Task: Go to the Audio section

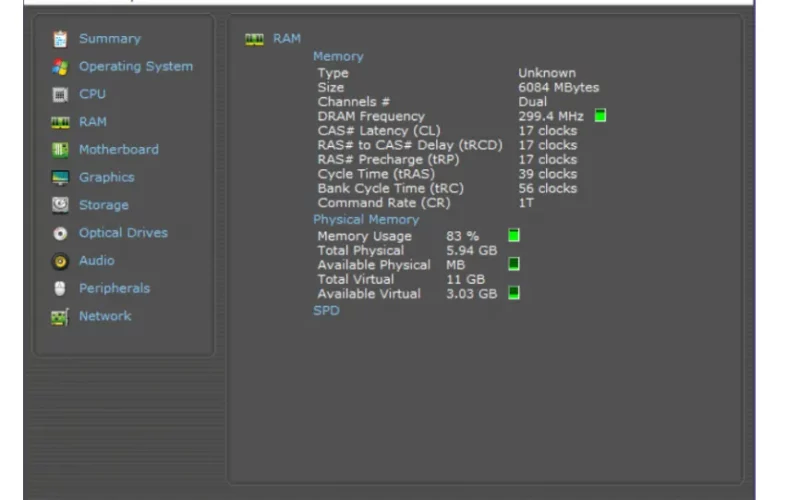Action: pyautogui.click(x=96, y=260)
